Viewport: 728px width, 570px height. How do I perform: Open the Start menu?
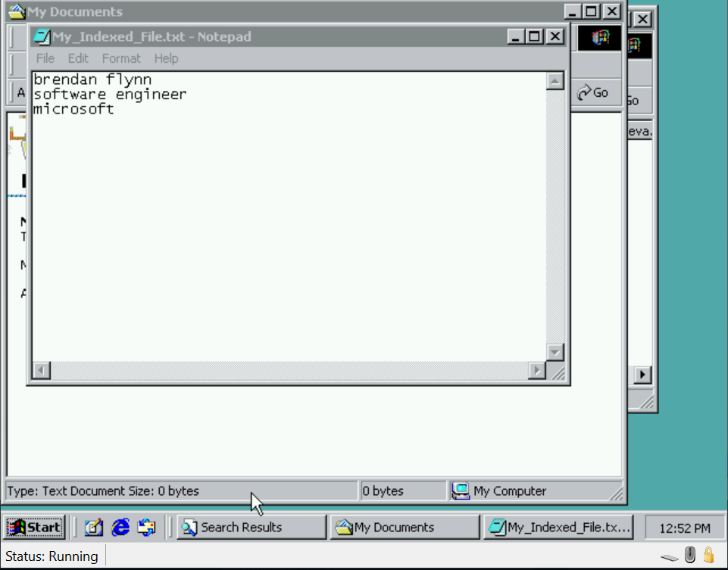(35, 527)
